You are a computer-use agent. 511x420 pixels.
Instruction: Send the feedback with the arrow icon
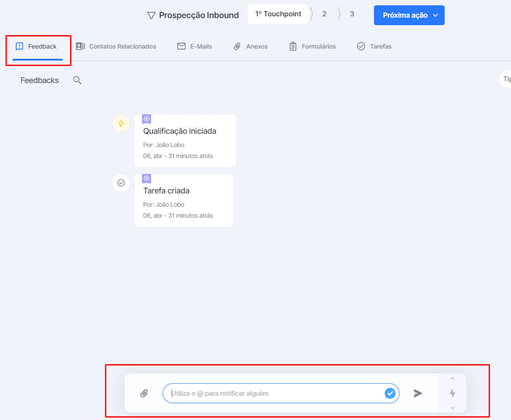click(x=418, y=394)
